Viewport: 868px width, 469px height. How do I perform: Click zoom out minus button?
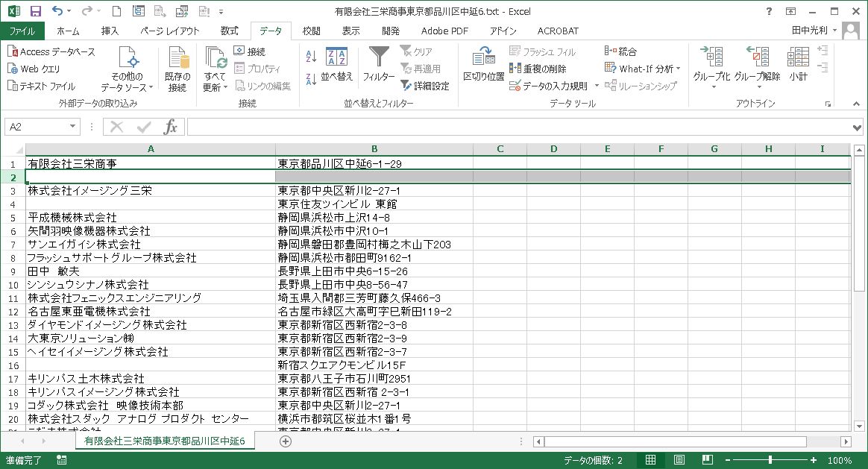point(728,460)
